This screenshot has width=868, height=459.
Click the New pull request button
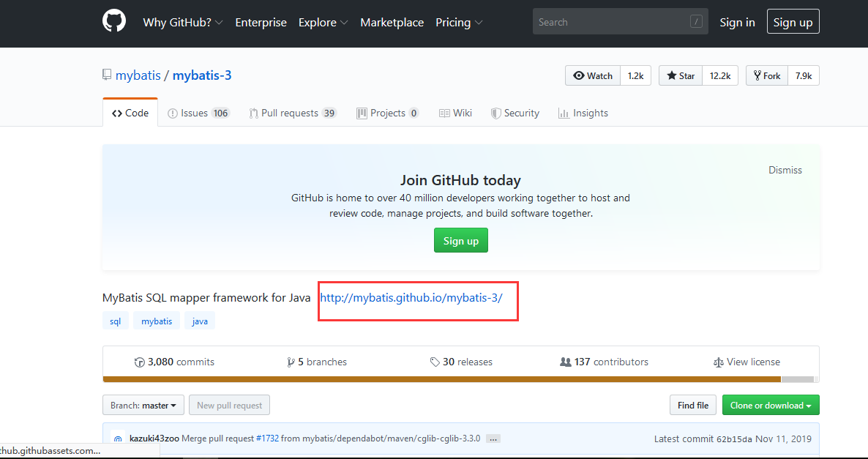[x=229, y=406]
